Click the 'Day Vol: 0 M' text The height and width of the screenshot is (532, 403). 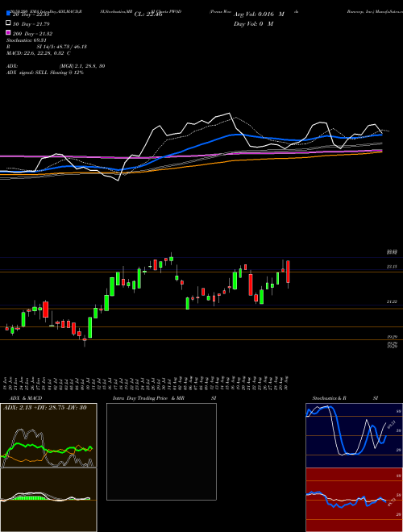pos(253,23)
